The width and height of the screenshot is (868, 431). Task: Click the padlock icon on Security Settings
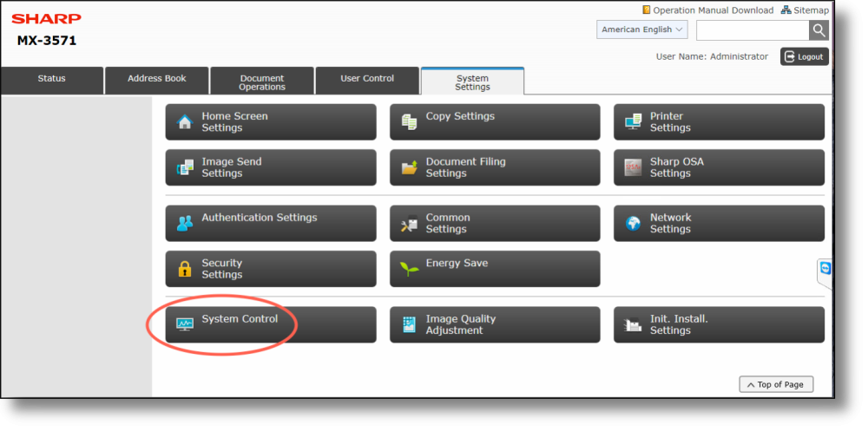pyautogui.click(x=184, y=269)
